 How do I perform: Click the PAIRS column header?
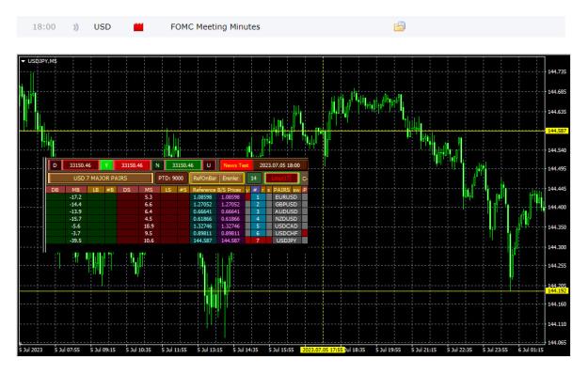[x=282, y=190]
